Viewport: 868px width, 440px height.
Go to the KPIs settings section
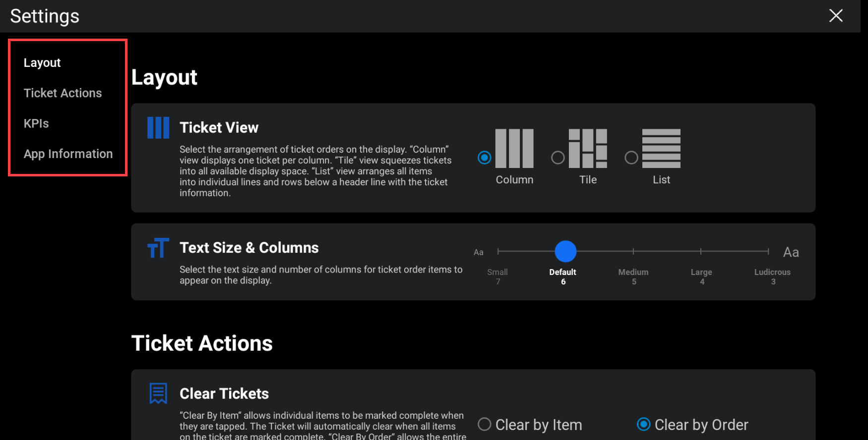point(36,123)
